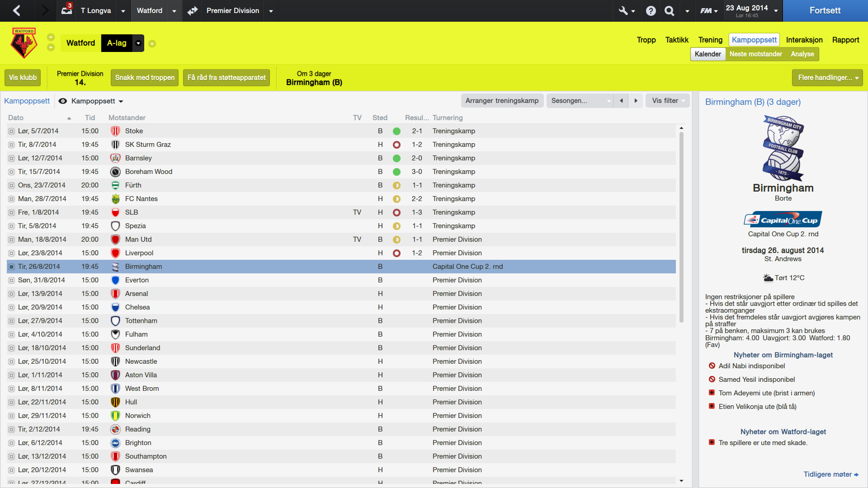This screenshot has height=488, width=868.
Task: Open the inbox with 3 notifications
Action: [66, 10]
